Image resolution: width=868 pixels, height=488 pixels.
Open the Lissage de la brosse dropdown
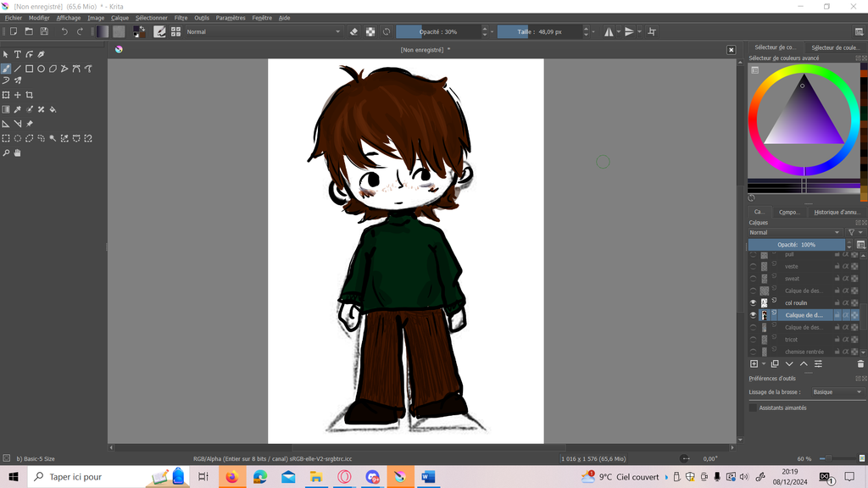click(837, 391)
